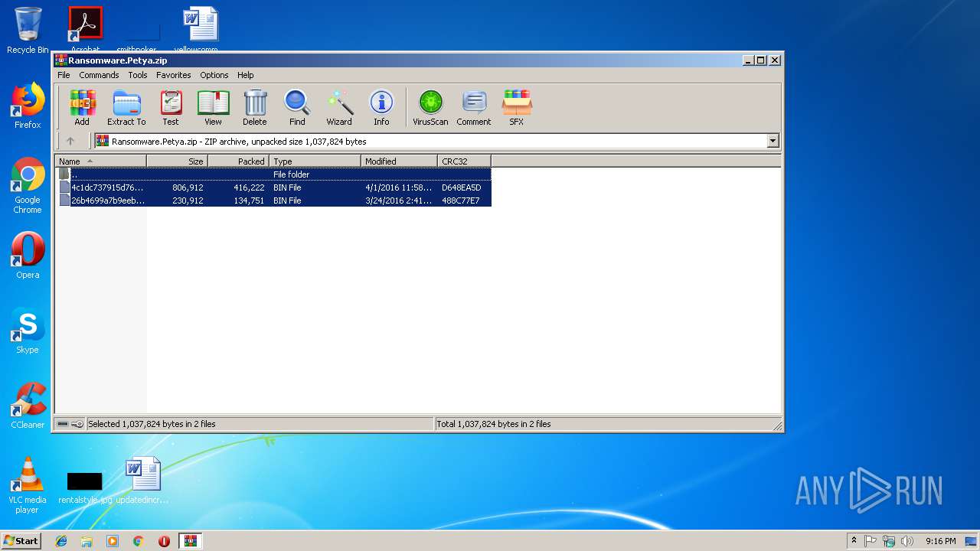This screenshot has width=980, height=551.
Task: Click the Delete toolbar icon
Action: coord(255,108)
